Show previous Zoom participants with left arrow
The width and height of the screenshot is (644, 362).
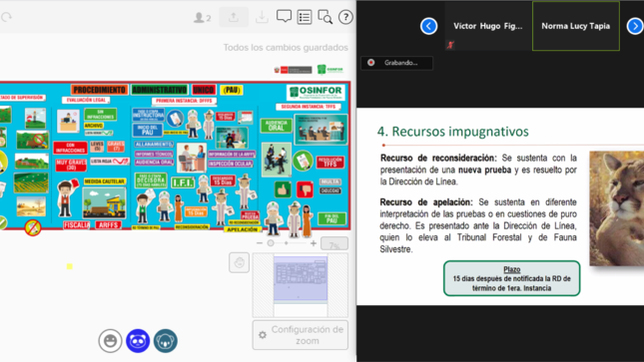pyautogui.click(x=428, y=26)
